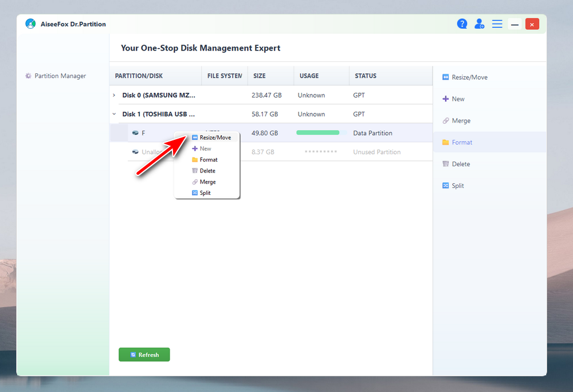Screen dimensions: 573x392
Task: Expand Disk 0 SAMSUNG tree row
Action: pos(114,95)
